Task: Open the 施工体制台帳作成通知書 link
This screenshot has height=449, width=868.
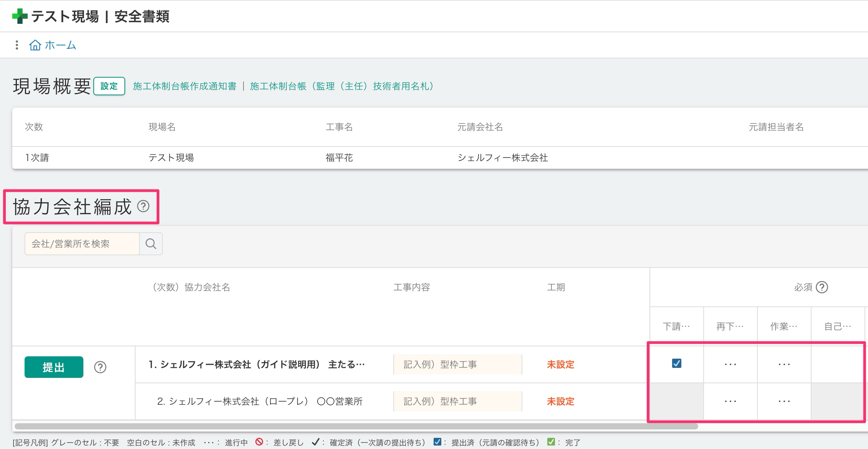Action: click(x=185, y=86)
